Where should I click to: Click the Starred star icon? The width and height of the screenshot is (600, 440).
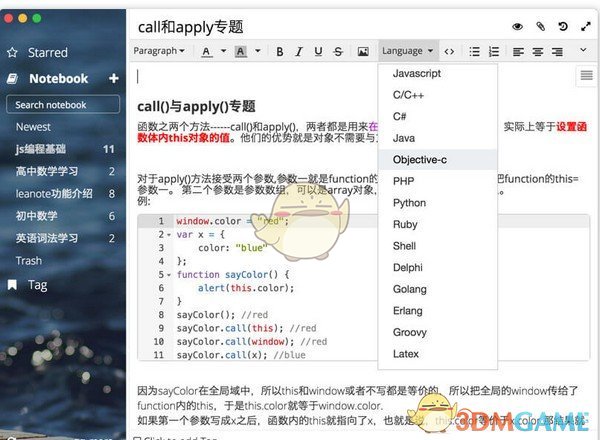click(x=12, y=52)
